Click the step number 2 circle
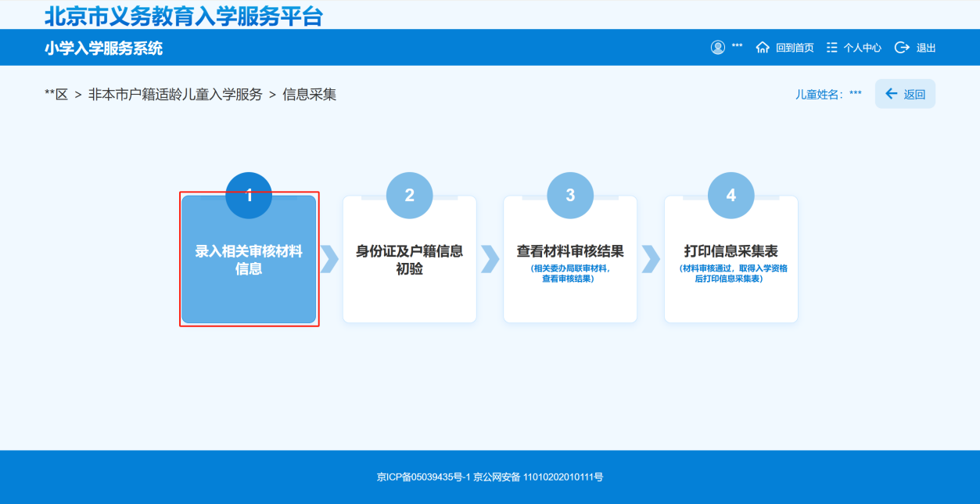This screenshot has height=504, width=980. (409, 196)
